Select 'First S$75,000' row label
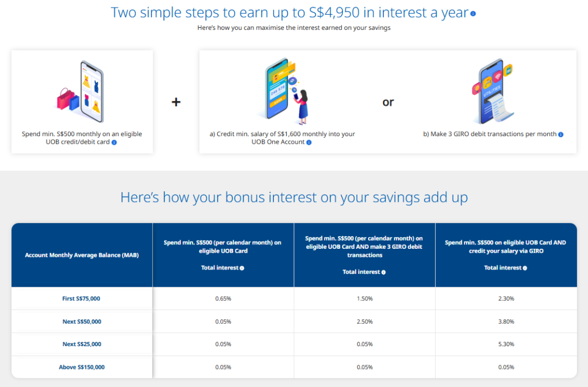 [x=81, y=298]
